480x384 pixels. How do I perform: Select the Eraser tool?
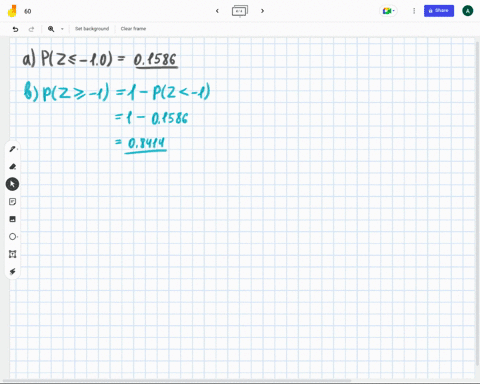tap(13, 166)
